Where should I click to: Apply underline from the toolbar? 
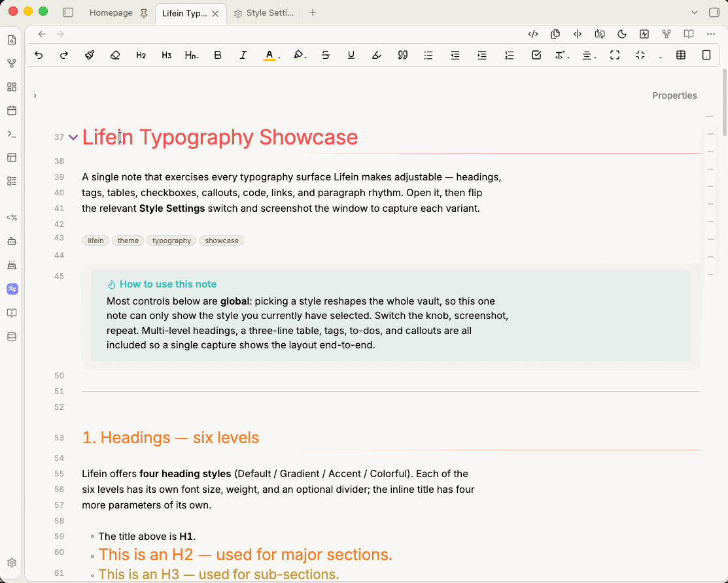pos(351,55)
